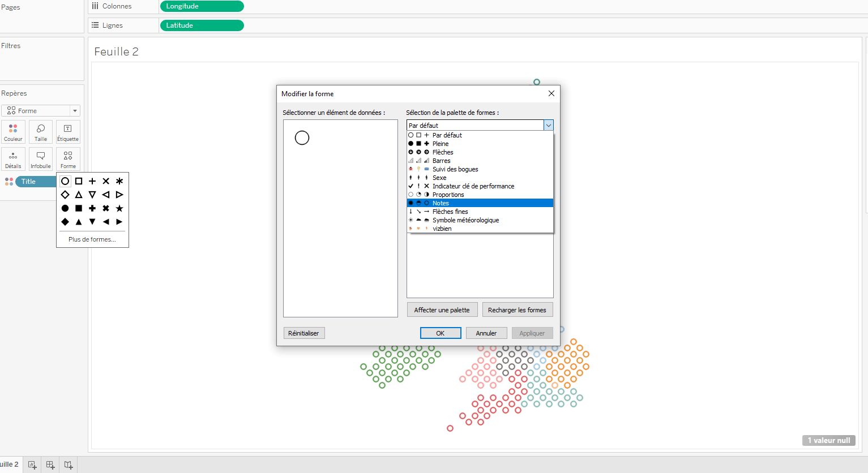Pick the bold filled X shape
The height and width of the screenshot is (473, 868).
(106, 208)
